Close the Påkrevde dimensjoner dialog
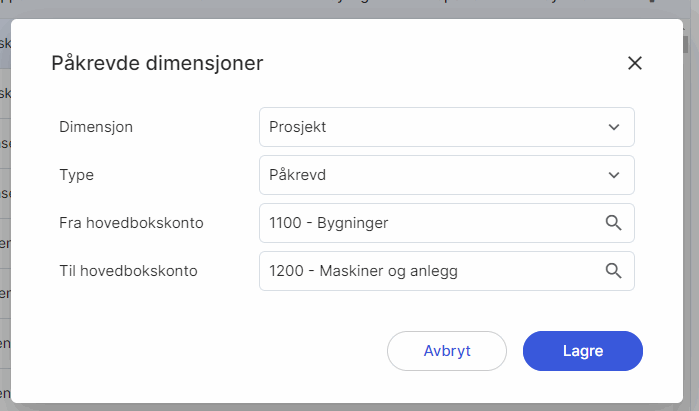The width and height of the screenshot is (699, 411). coord(634,63)
